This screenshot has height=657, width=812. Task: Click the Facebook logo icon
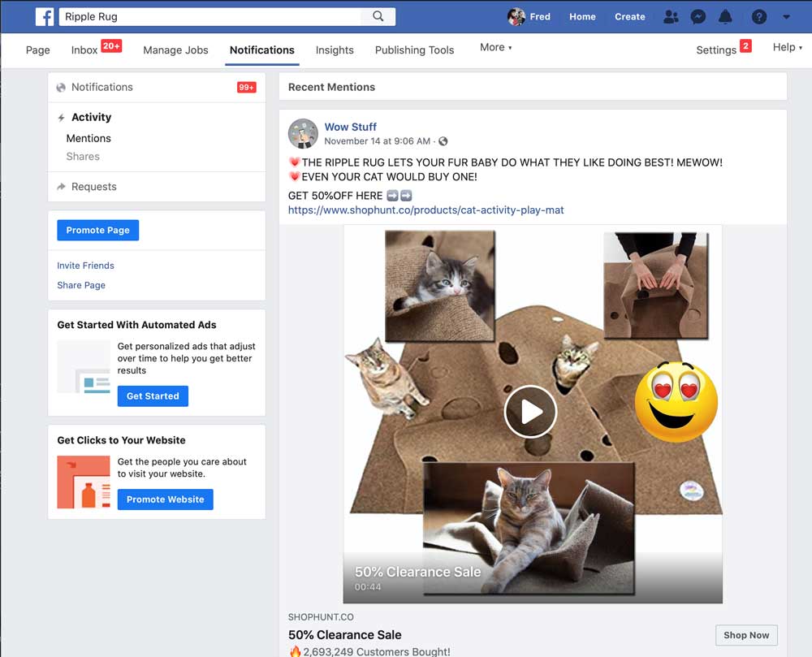click(45, 16)
